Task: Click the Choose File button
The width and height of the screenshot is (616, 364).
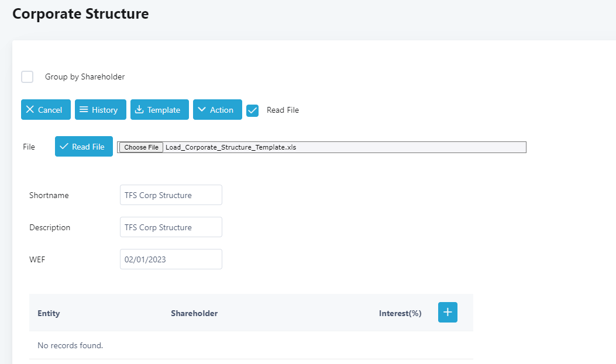Action: tap(142, 147)
